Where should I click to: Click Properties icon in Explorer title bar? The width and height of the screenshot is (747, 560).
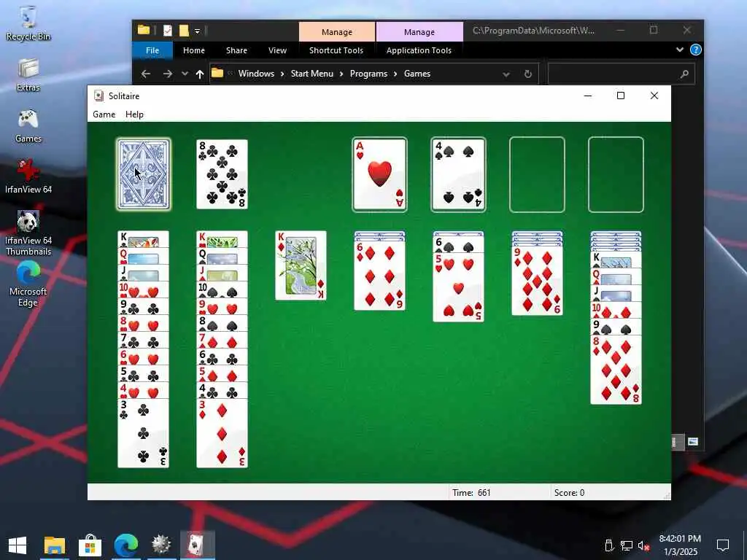click(167, 31)
